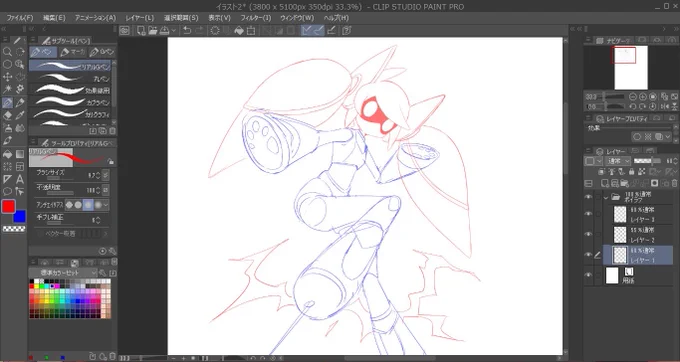Open the blending mode 通常 dropdown
The height and width of the screenshot is (362, 680).
click(618, 161)
